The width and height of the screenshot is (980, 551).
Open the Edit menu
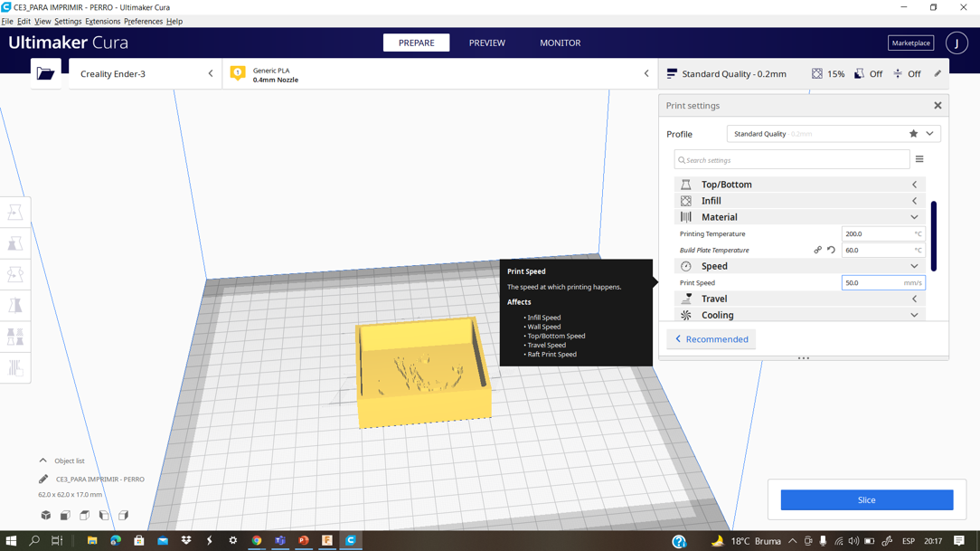24,22
